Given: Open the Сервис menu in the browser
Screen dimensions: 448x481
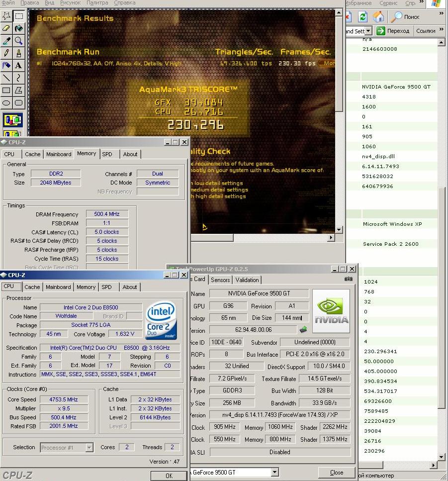Looking at the screenshot, I should [388, 3].
